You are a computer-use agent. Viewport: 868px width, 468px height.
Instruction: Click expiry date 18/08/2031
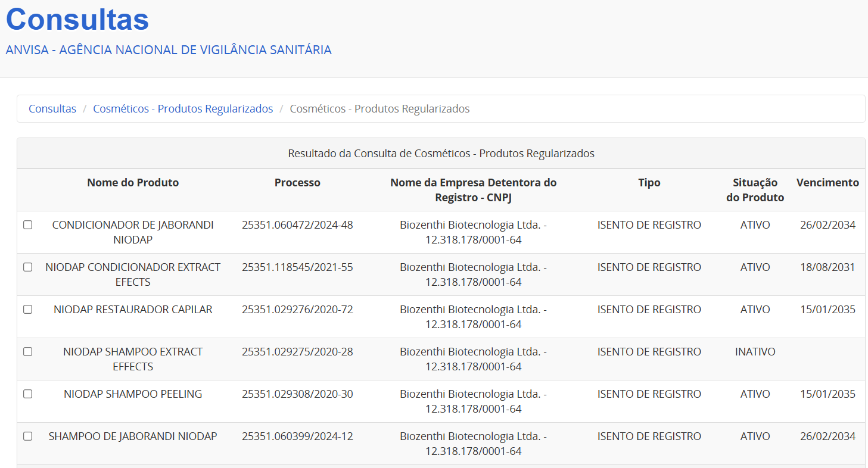point(827,267)
